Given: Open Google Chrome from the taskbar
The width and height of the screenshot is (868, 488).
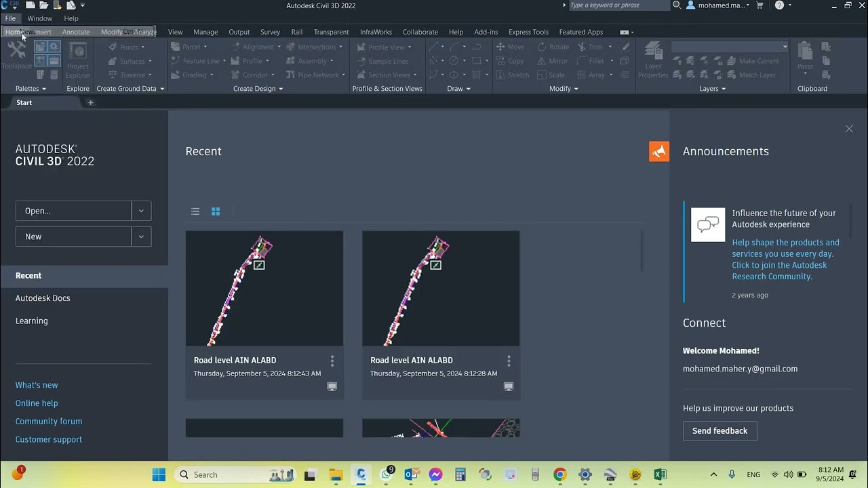Looking at the screenshot, I should [559, 474].
